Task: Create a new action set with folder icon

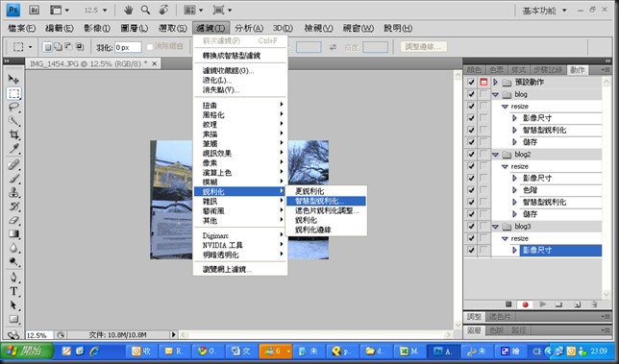Action: 558,304
